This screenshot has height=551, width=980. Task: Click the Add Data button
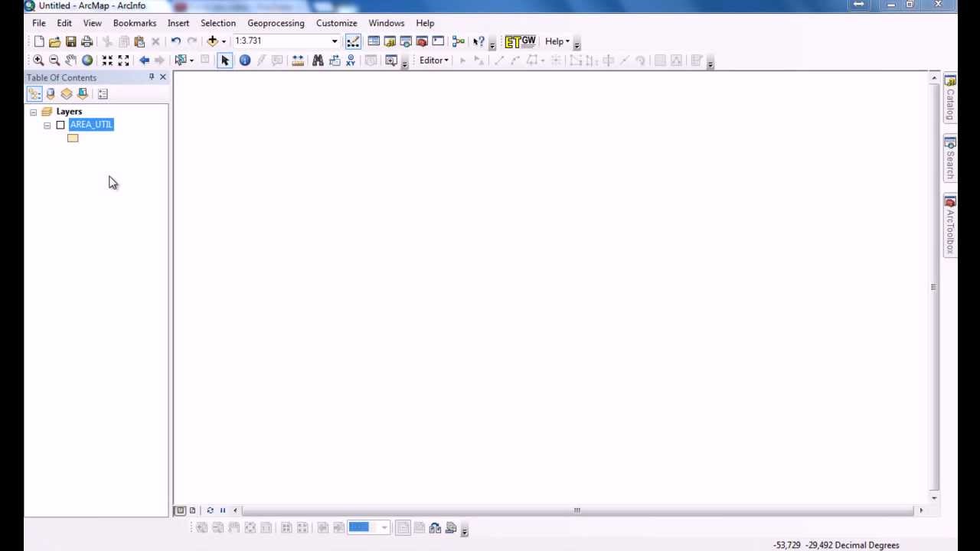pos(212,41)
